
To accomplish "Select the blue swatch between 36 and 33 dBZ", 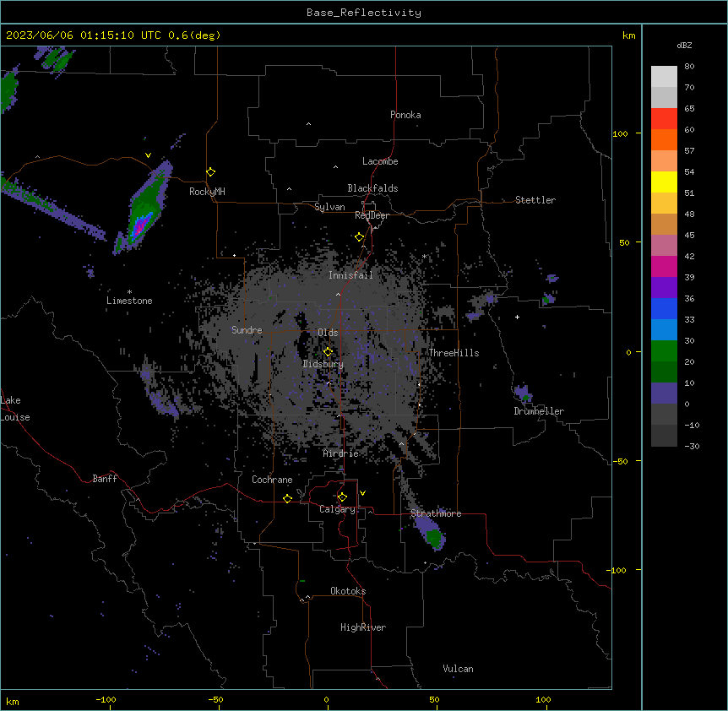I will coord(664,308).
